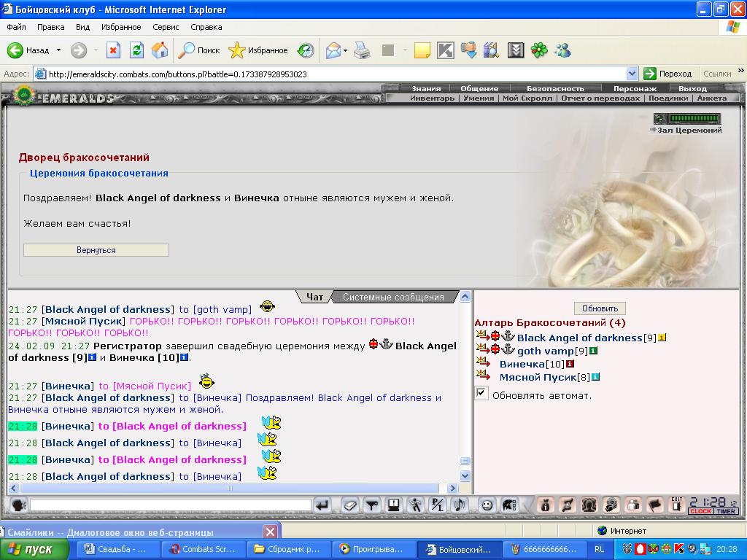
Task: Open the browser home page icon
Action: [x=160, y=50]
